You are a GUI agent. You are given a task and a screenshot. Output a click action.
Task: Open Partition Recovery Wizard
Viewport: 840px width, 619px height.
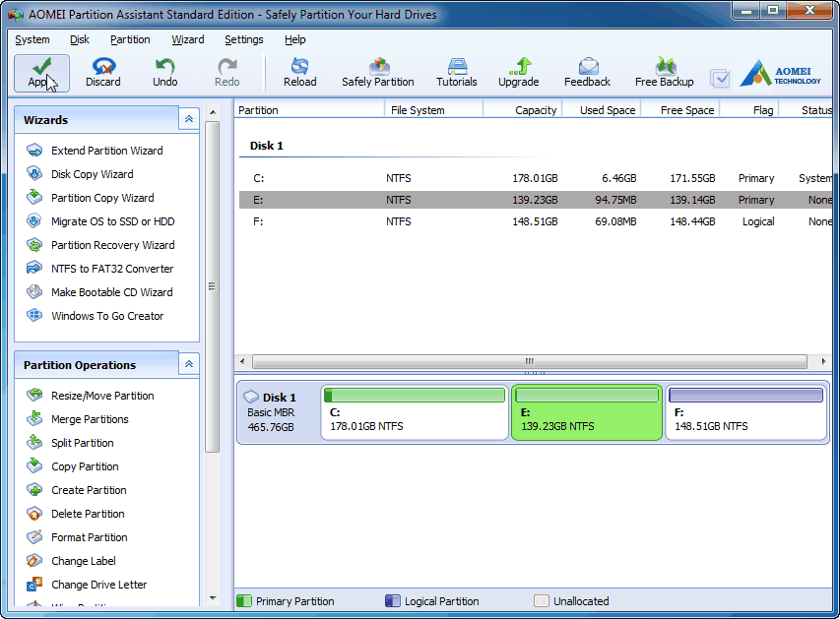click(112, 245)
